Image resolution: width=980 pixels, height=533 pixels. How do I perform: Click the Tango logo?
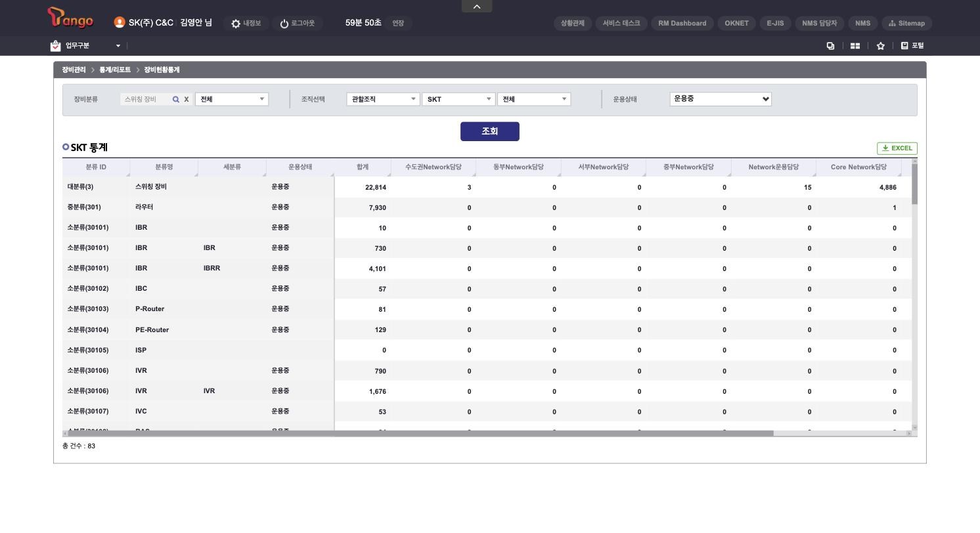[x=70, y=18]
